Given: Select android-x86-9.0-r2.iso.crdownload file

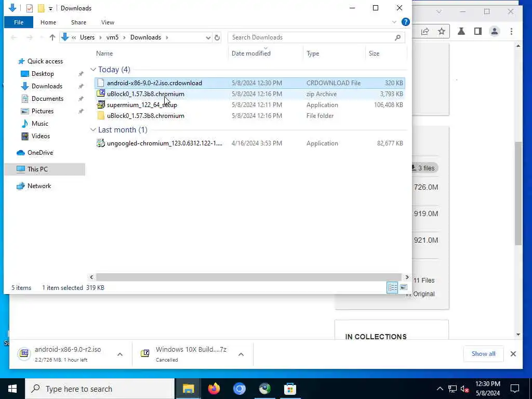Looking at the screenshot, I should pos(250,83).
